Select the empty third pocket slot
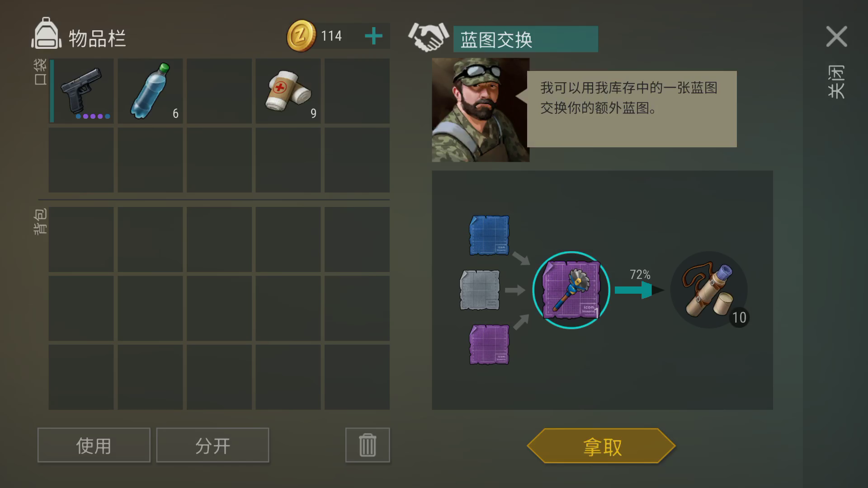This screenshot has width=868, height=488. coord(219,91)
